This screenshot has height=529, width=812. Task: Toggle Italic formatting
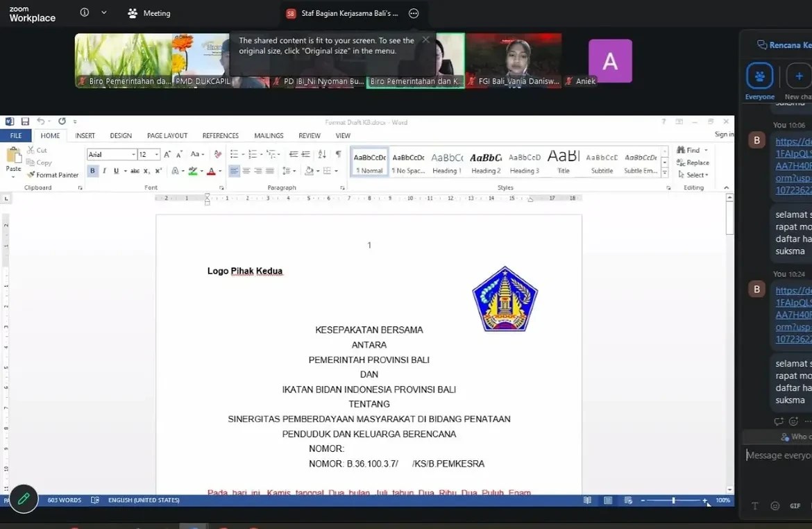point(105,171)
